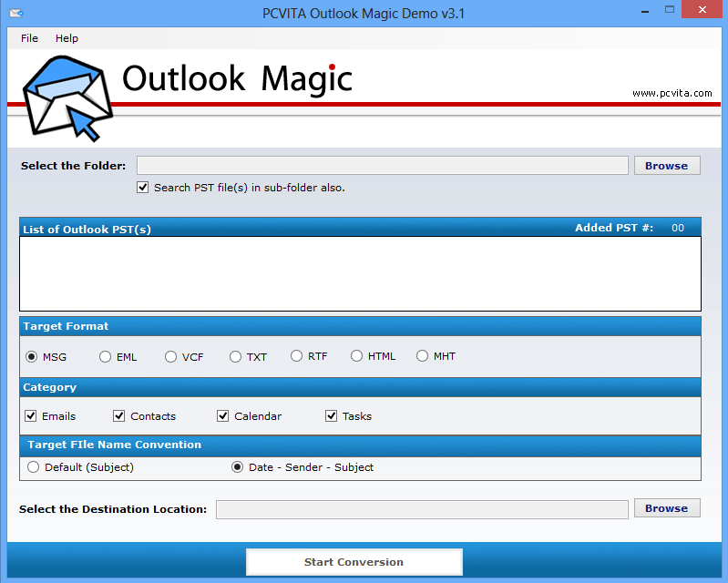Click the Select the Folder input field
Viewport: 728px width, 583px height.
pos(382,165)
